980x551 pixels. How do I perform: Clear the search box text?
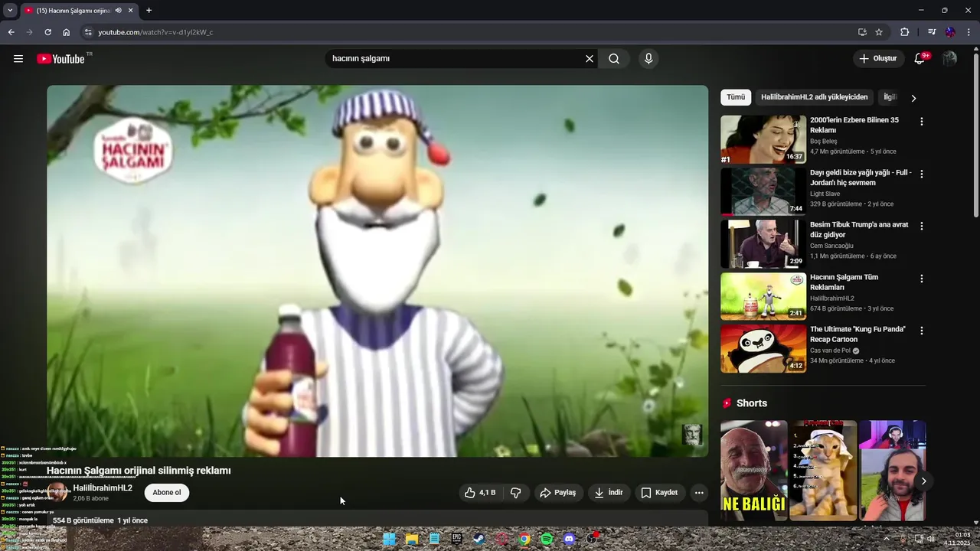pyautogui.click(x=590, y=59)
